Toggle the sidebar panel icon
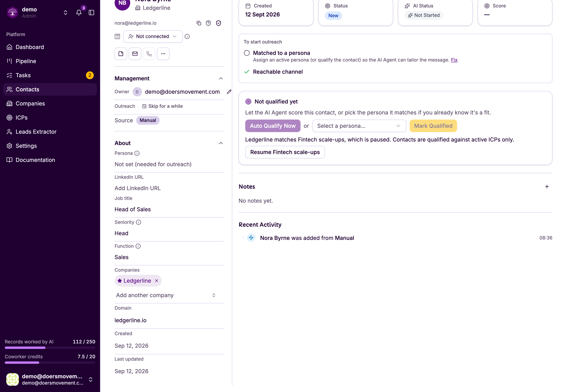The image size is (565, 392). 91,13
